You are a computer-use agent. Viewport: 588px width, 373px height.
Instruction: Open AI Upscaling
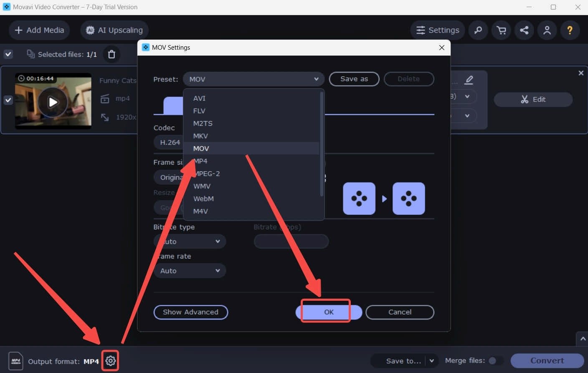(114, 30)
